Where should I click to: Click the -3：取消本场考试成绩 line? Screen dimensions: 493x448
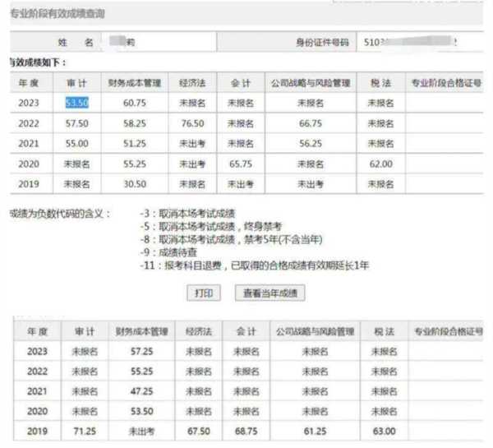tap(187, 214)
